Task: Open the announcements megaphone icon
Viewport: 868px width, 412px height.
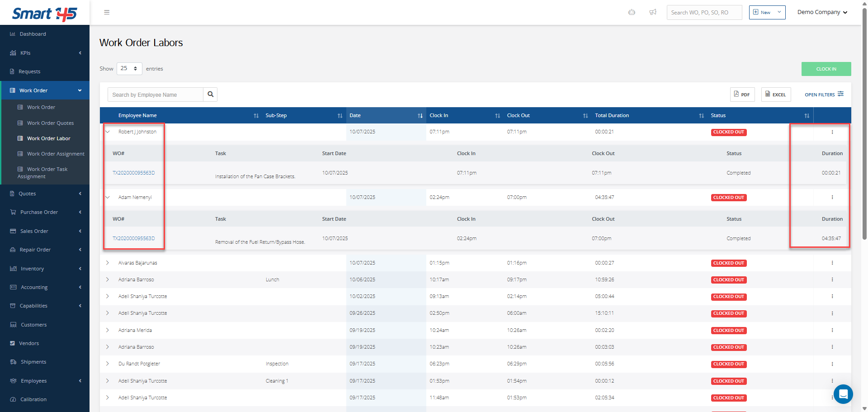Action: [x=653, y=12]
